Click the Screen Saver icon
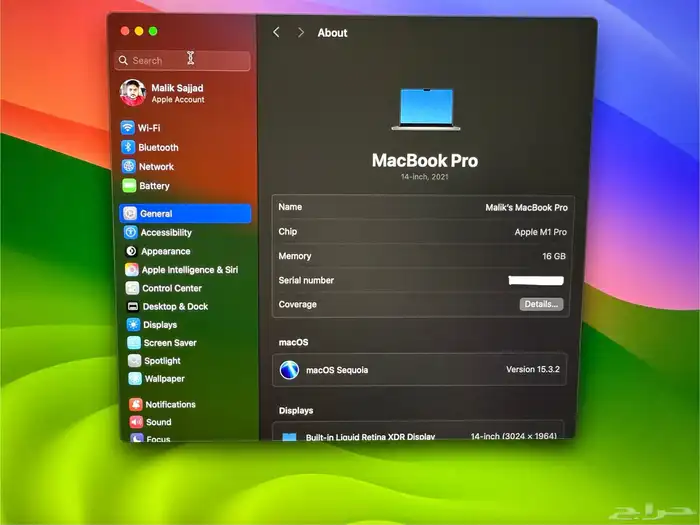This screenshot has height=525, width=700. (x=134, y=343)
